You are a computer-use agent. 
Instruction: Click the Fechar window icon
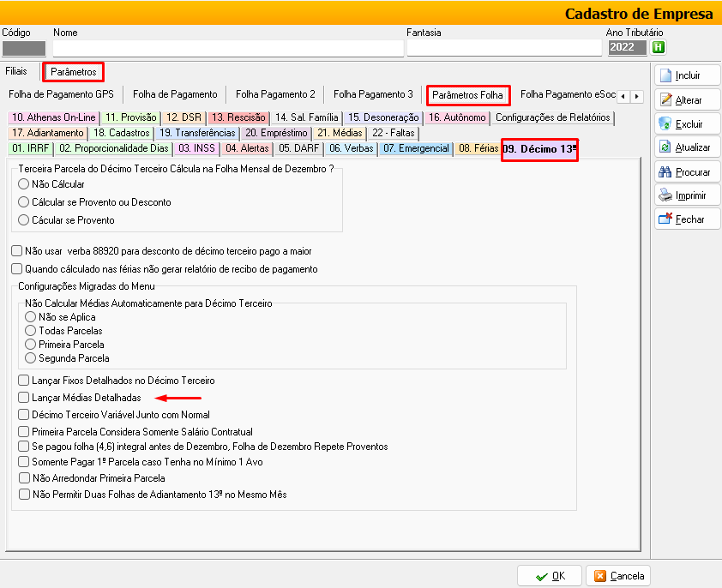pos(665,219)
